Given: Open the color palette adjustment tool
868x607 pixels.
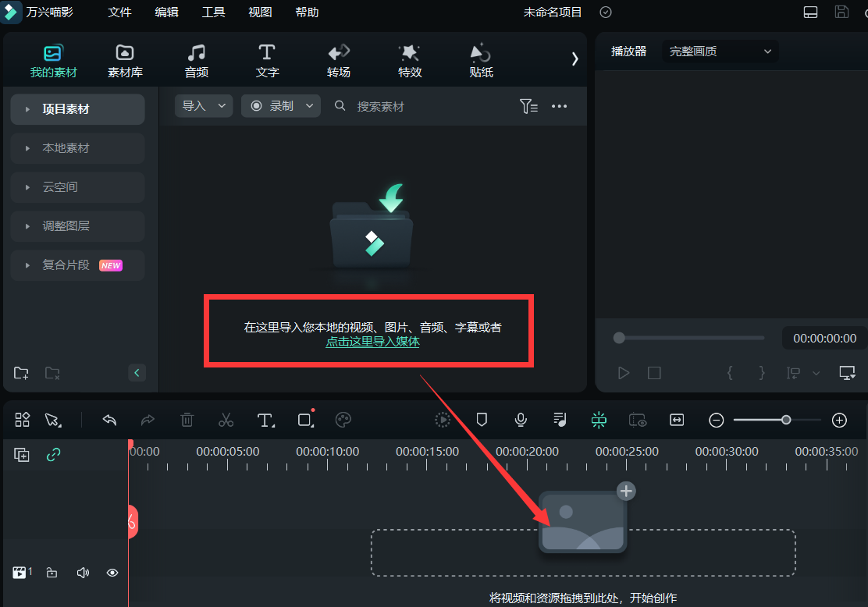Looking at the screenshot, I should point(343,420).
